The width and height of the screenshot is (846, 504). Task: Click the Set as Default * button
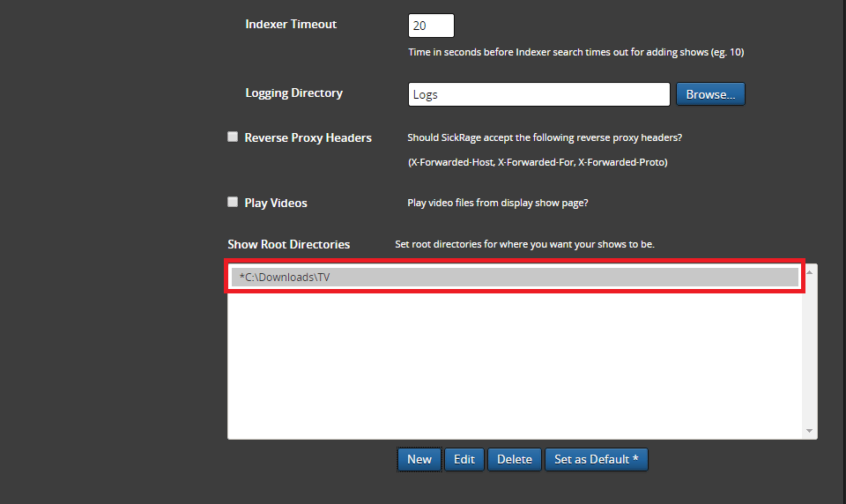pyautogui.click(x=596, y=459)
